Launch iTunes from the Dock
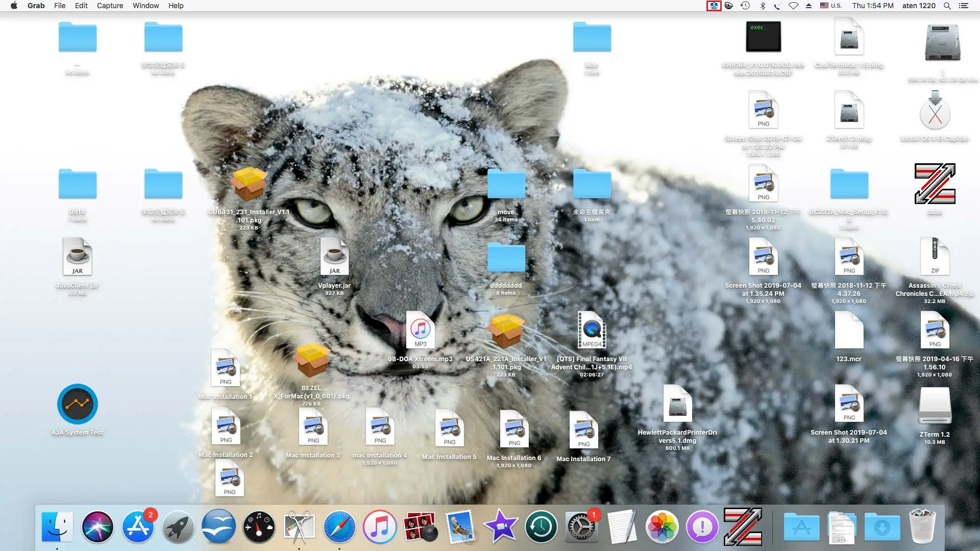Viewport: 980px width, 551px height. click(380, 527)
